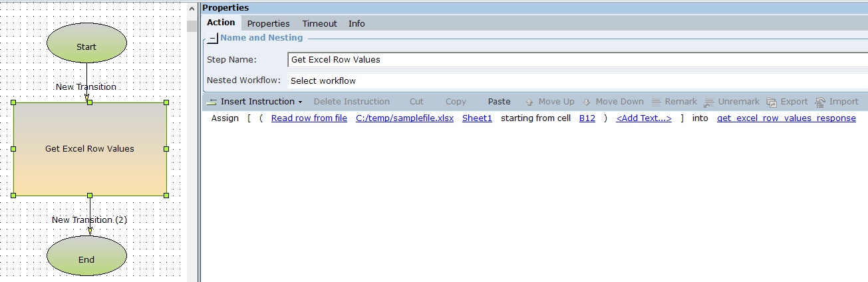Click the Export icon

(772, 102)
